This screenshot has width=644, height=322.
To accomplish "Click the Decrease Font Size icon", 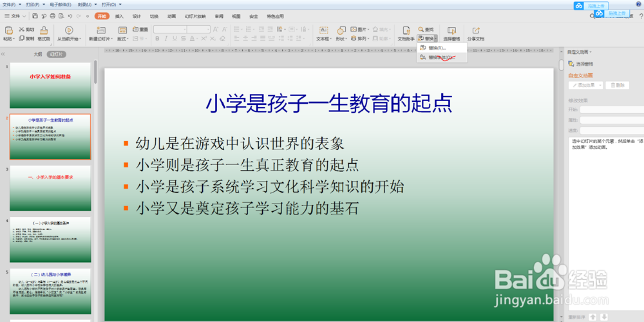I will tap(225, 30).
